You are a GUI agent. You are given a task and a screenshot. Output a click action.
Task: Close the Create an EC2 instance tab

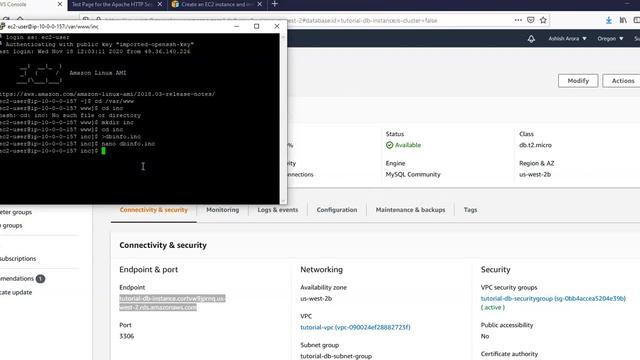point(260,4)
